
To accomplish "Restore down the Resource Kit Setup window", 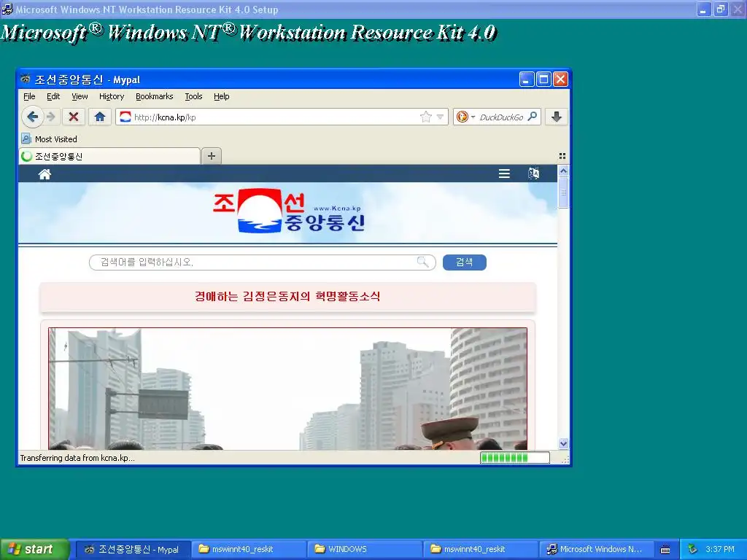I will [x=721, y=9].
